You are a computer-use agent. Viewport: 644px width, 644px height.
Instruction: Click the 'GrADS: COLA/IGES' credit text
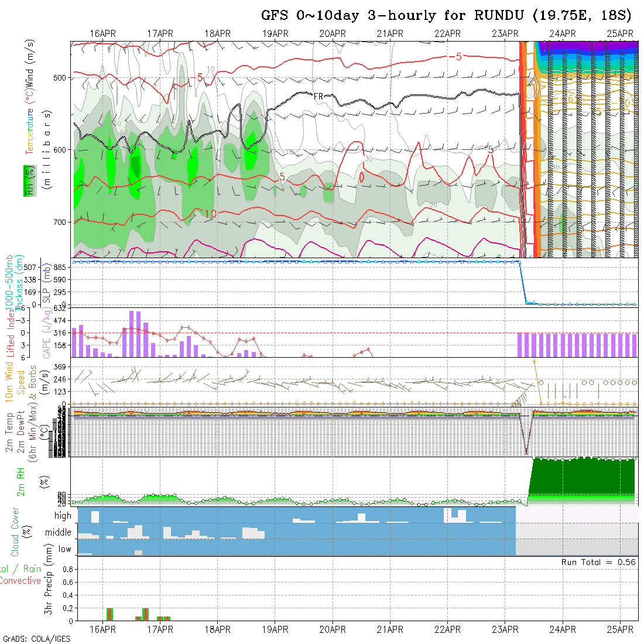36,639
